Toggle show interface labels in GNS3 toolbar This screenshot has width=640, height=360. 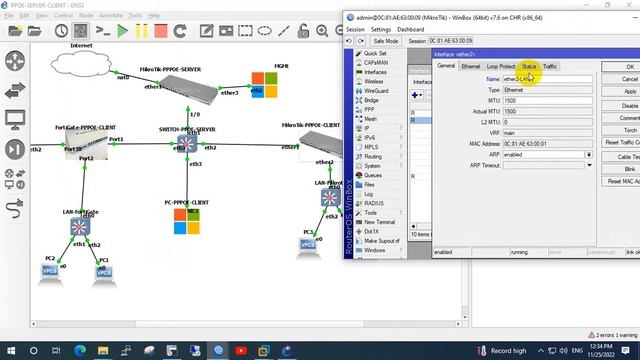coord(81,31)
